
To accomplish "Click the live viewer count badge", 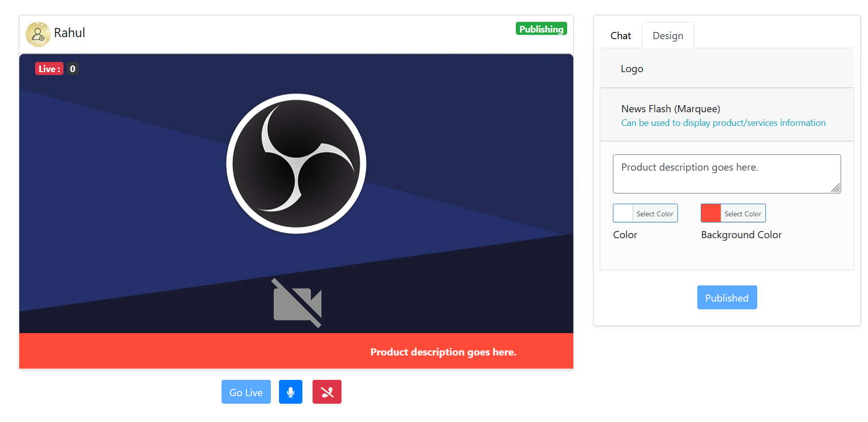I will click(73, 69).
